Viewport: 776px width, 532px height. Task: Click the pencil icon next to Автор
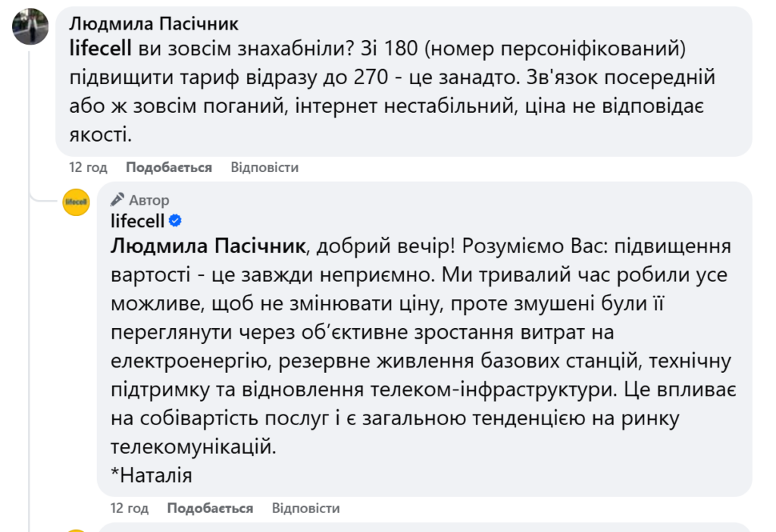click(117, 200)
